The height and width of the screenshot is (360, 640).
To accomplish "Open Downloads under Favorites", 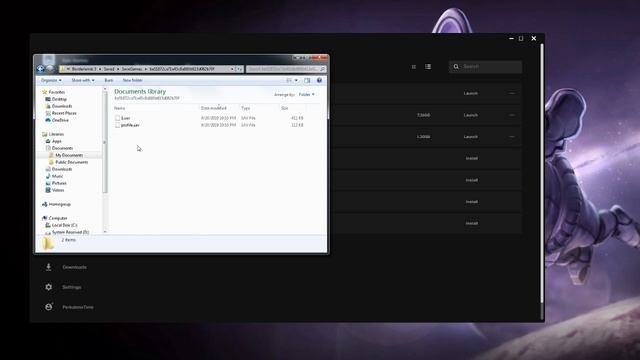I will pyautogui.click(x=62, y=106).
